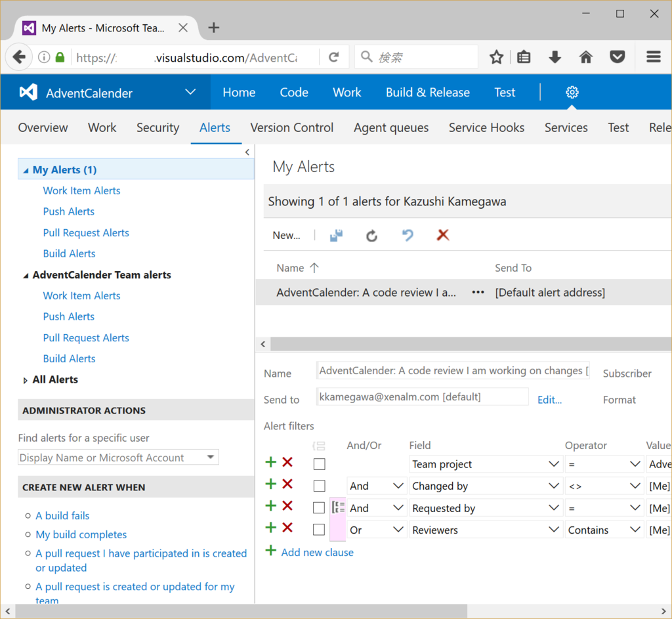The image size is (672, 619).
Task: Reload the page with the refresh icon
Action: tap(334, 57)
